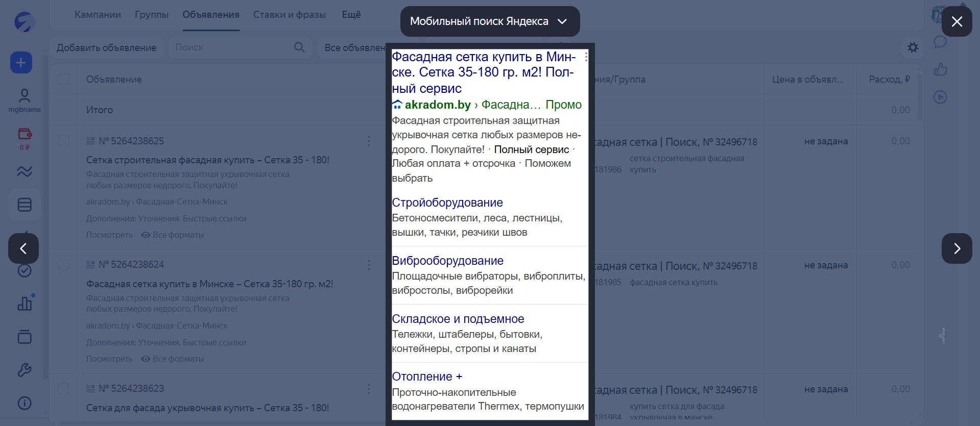The image size is (980, 426).
Task: Click ad number № 5264238625
Action: pos(131,141)
